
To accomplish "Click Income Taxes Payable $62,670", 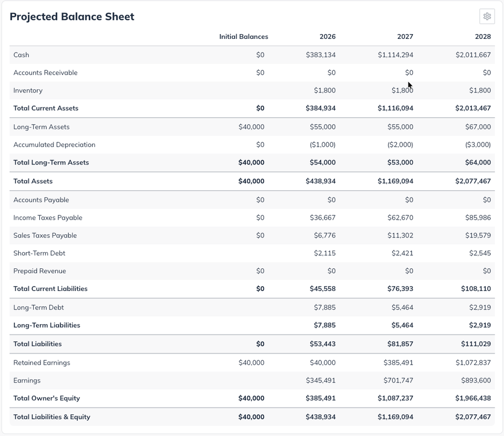I will [400, 217].
